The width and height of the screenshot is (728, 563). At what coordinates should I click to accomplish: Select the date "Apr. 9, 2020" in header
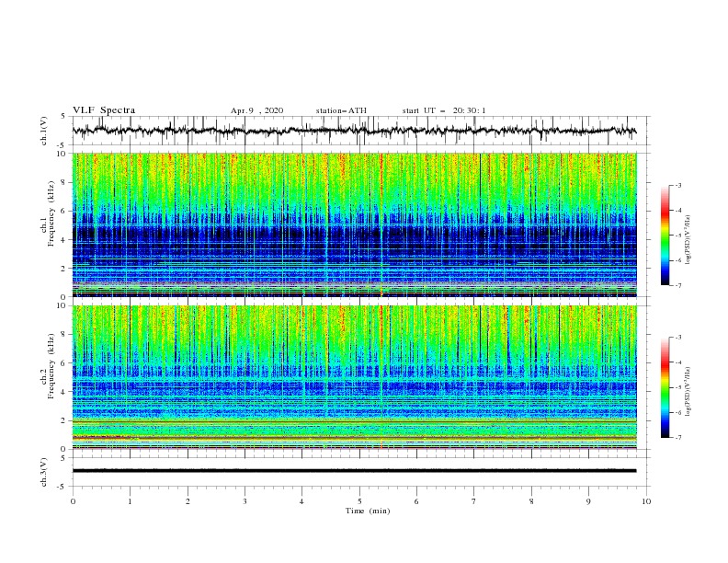point(256,110)
